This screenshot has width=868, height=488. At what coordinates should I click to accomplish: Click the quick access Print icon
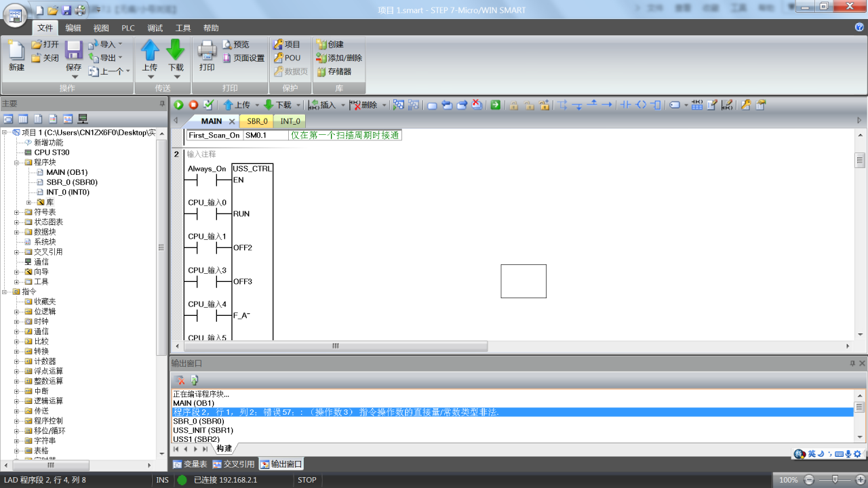pyautogui.click(x=80, y=10)
